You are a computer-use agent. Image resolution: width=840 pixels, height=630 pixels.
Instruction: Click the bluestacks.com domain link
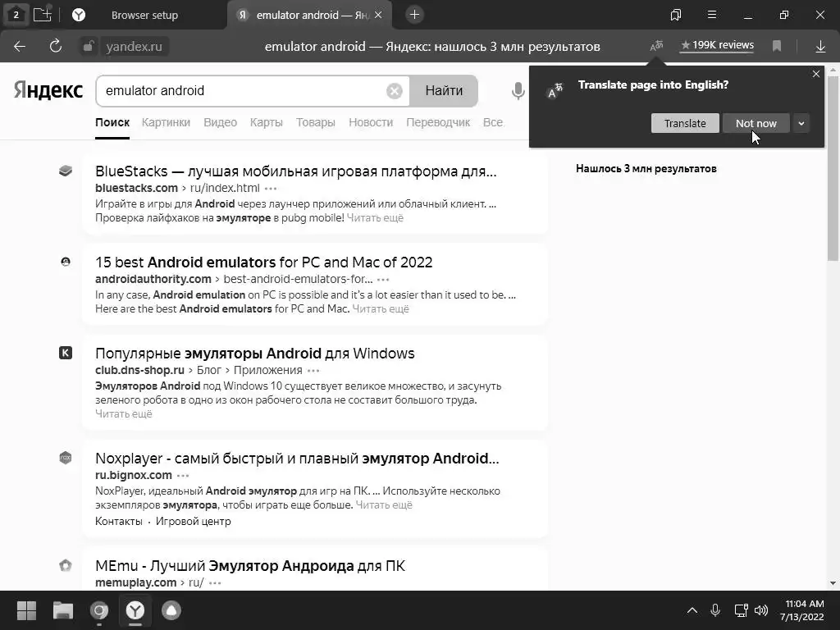click(x=137, y=188)
